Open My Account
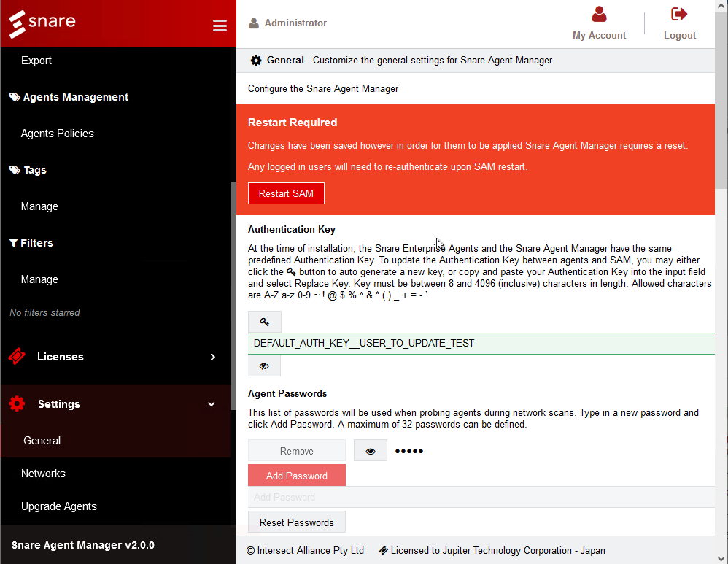Screen dimensions: 728x564 point(599,23)
